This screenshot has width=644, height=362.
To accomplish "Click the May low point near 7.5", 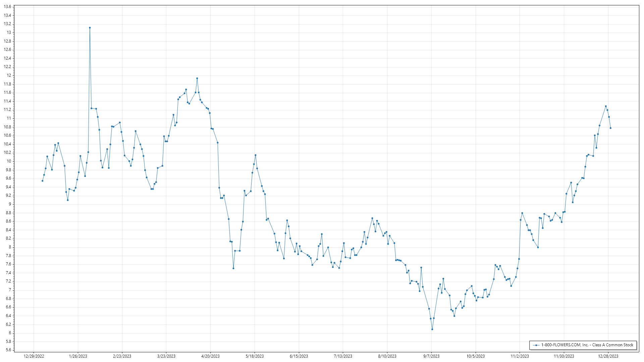I will pyautogui.click(x=233, y=268).
